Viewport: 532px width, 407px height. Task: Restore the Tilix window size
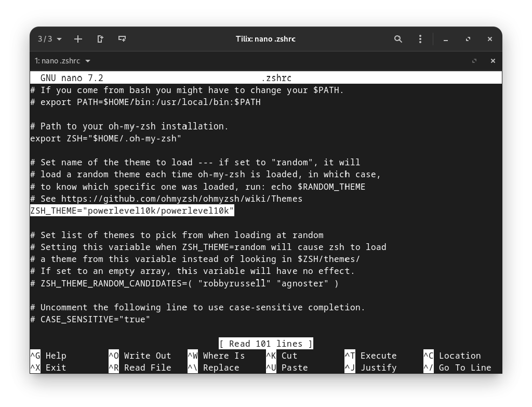point(468,40)
